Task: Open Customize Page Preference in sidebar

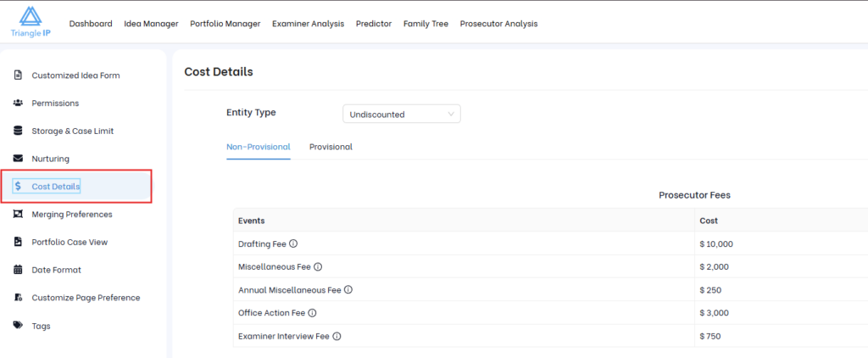Action: [x=86, y=298]
